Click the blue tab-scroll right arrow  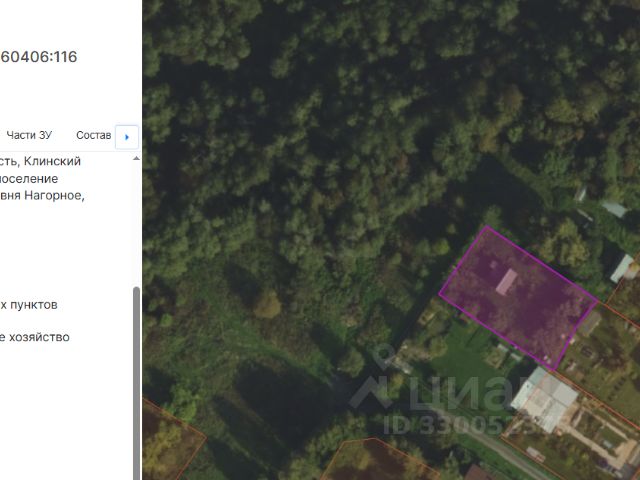(127, 137)
